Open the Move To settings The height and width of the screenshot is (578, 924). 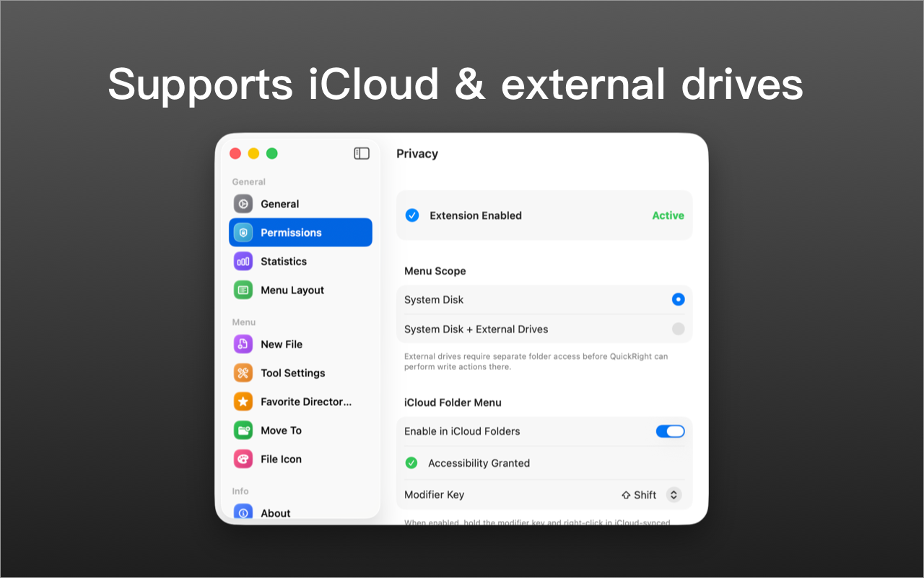point(300,431)
